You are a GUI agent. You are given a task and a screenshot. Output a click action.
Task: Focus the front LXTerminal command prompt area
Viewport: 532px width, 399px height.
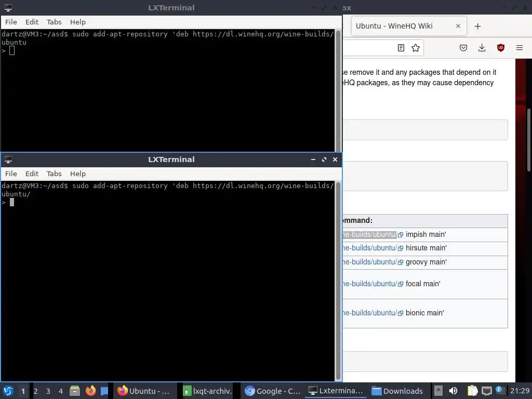[x=168, y=281]
